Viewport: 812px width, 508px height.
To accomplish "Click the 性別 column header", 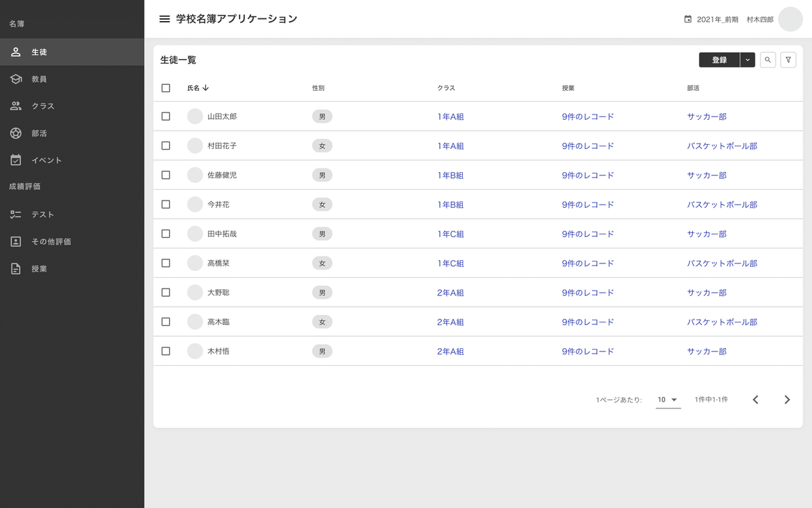I will 318,88.
